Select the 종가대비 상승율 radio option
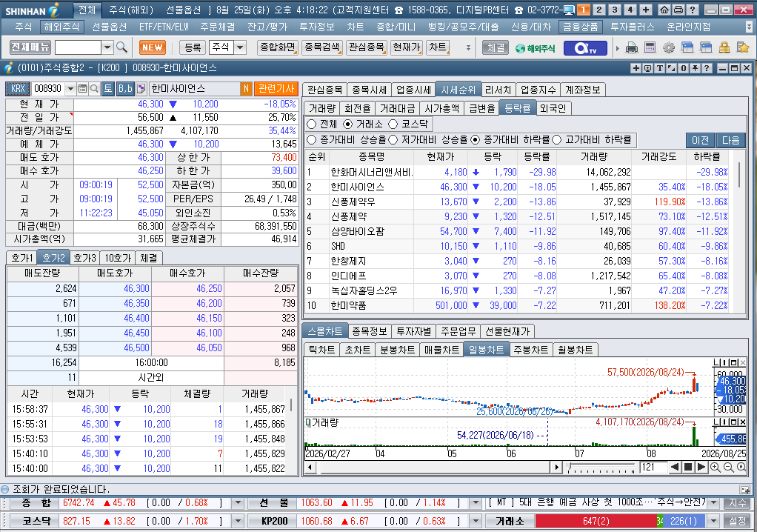This screenshot has height=532, width=757. click(311, 139)
